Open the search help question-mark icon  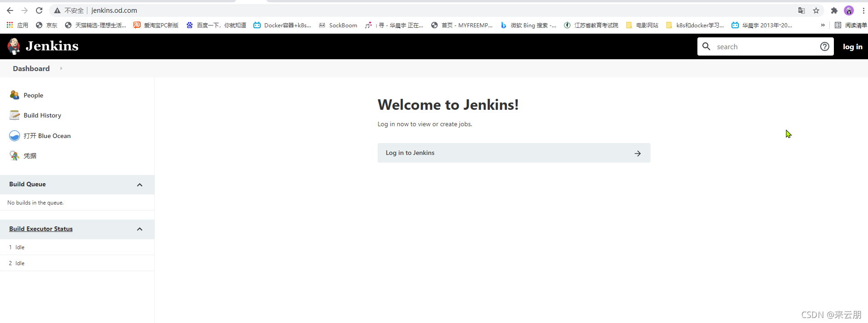[x=824, y=46]
